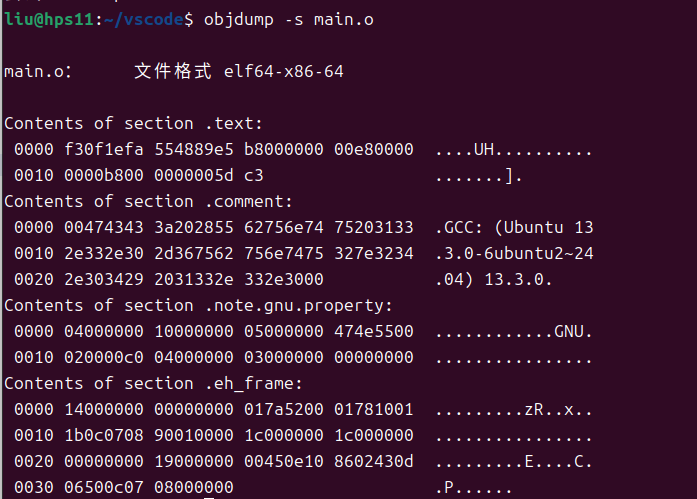The width and height of the screenshot is (697, 499).
Task: Click the hex value 00474343
Action: point(104,228)
